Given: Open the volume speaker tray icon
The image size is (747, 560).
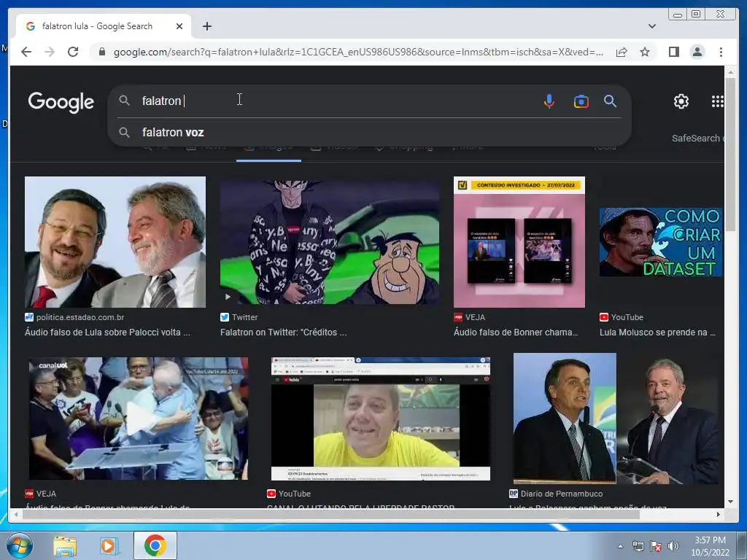Looking at the screenshot, I should [x=673, y=546].
